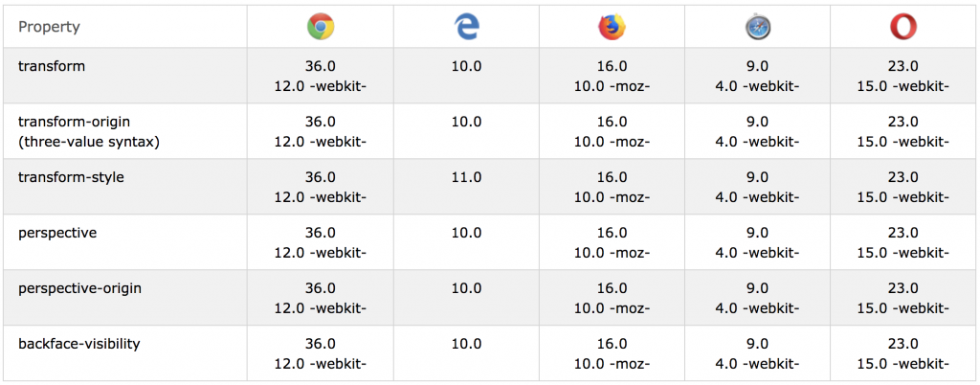Viewport: 980px width, 385px height.
Task: Click Chrome 36.0 cell in transform row
Action: pyautogui.click(x=320, y=66)
